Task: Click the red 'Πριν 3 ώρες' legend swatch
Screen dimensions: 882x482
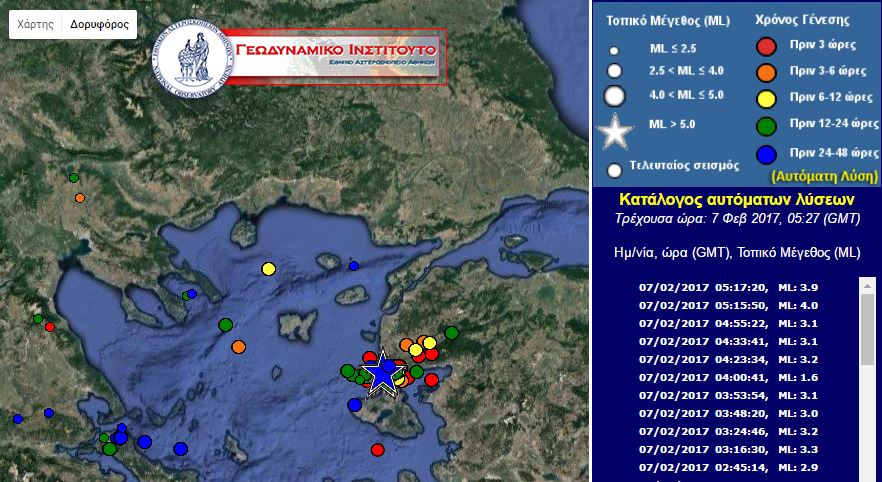Action: click(767, 46)
